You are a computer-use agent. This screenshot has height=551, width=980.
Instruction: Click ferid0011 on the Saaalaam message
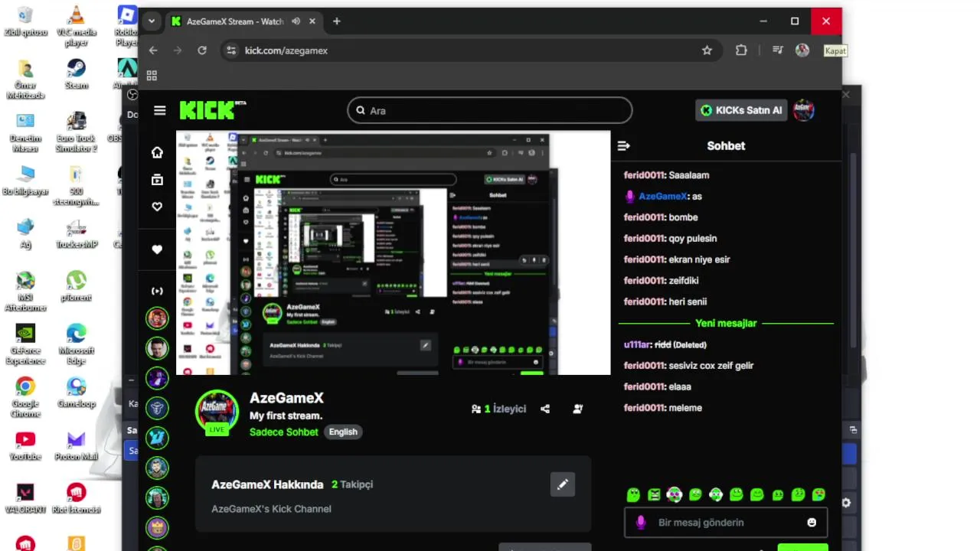pos(645,175)
